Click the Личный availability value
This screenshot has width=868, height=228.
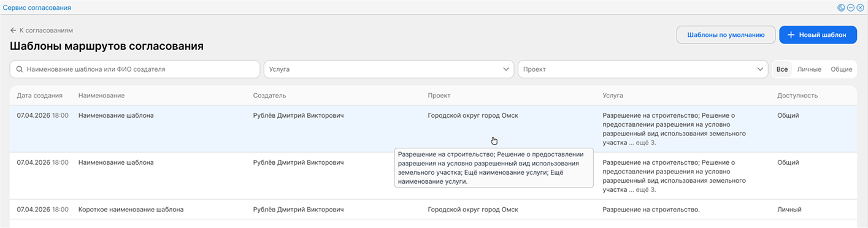click(x=789, y=210)
